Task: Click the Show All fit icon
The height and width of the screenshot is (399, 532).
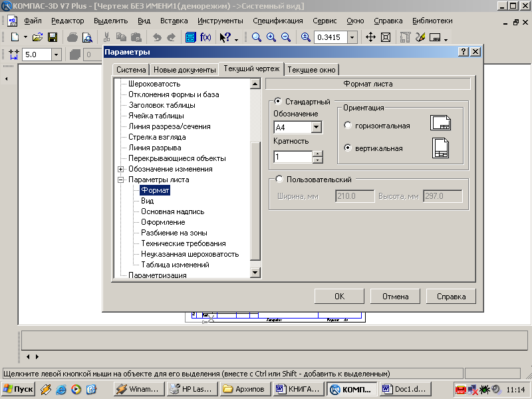Action: (x=386, y=37)
